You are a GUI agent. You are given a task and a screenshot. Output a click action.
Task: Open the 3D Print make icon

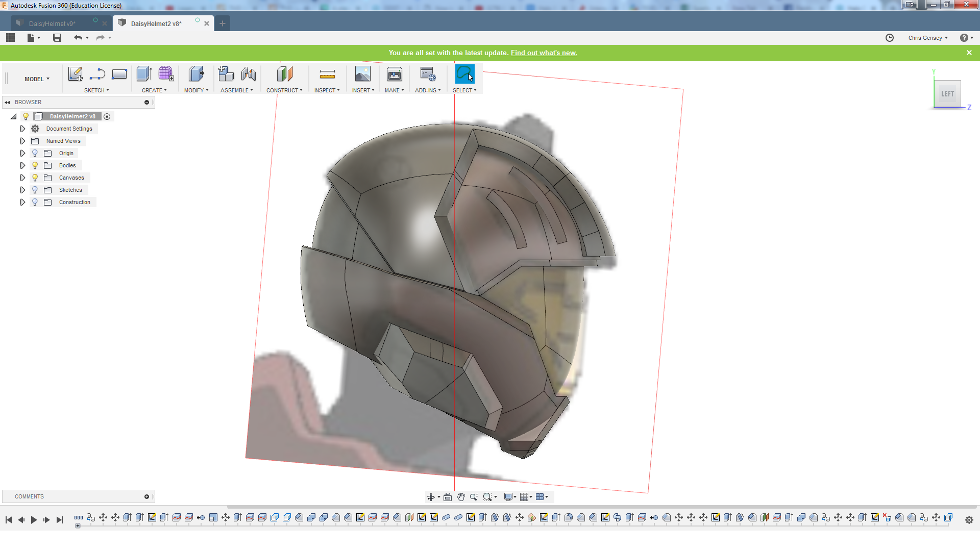click(394, 74)
